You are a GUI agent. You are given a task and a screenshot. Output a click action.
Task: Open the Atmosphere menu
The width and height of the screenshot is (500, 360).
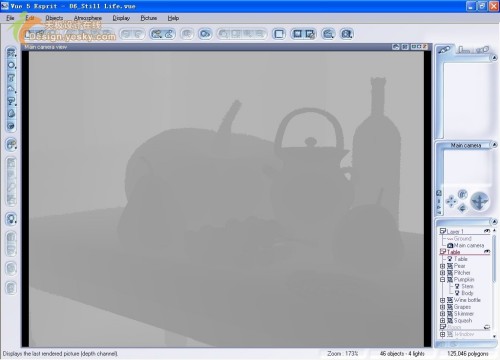coord(88,18)
